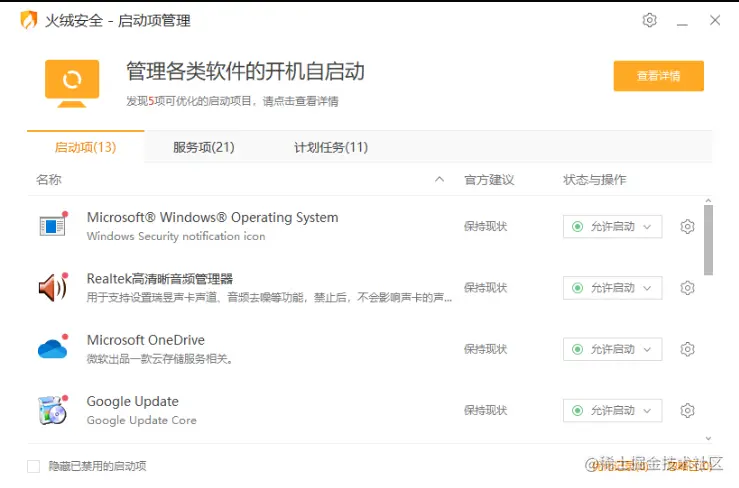The width and height of the screenshot is (739, 488).
Task: Open 允许启动 dropdown for Realtek高清晰音频管理器
Action: click(612, 288)
